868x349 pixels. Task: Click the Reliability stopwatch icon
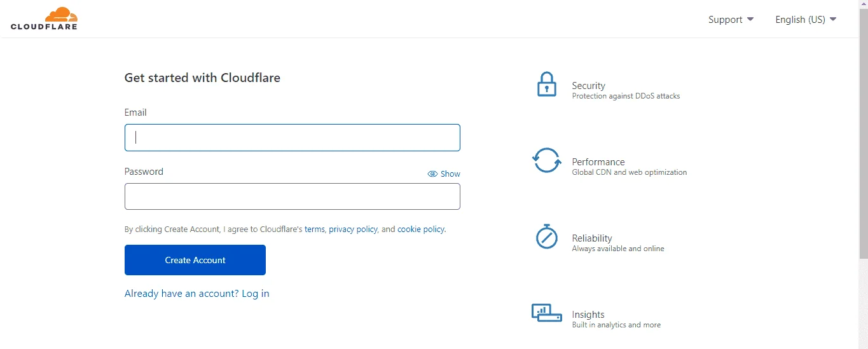coord(547,236)
